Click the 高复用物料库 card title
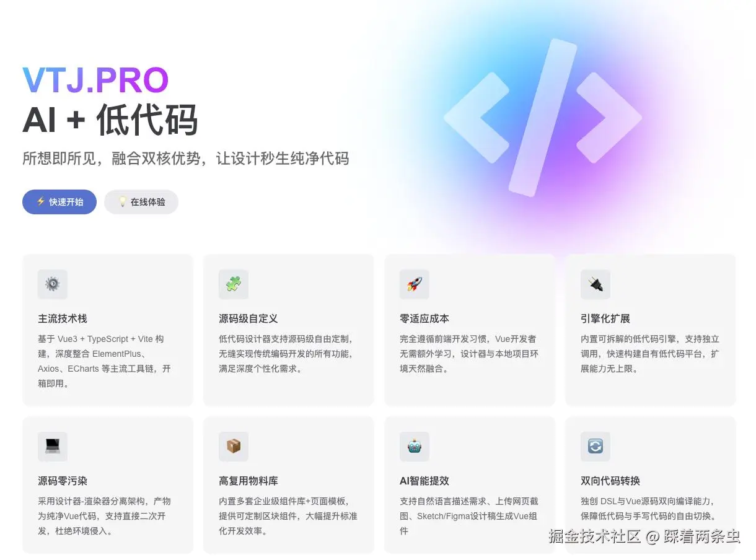The image size is (756, 560). click(x=248, y=481)
